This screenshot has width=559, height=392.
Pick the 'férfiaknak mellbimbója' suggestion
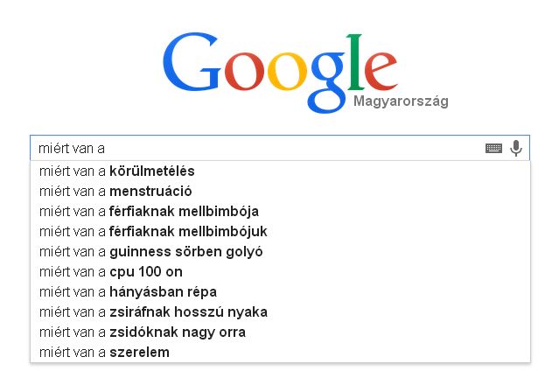(149, 211)
